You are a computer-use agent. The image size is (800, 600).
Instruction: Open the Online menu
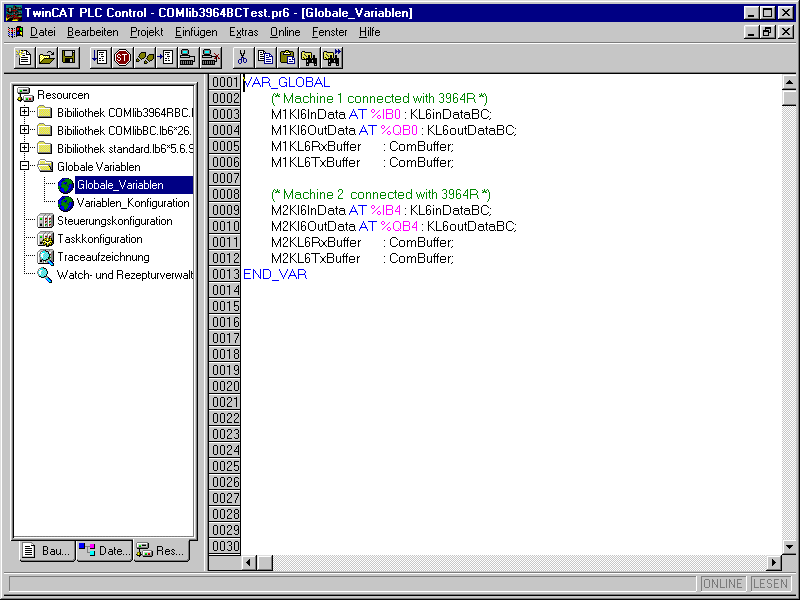click(285, 32)
